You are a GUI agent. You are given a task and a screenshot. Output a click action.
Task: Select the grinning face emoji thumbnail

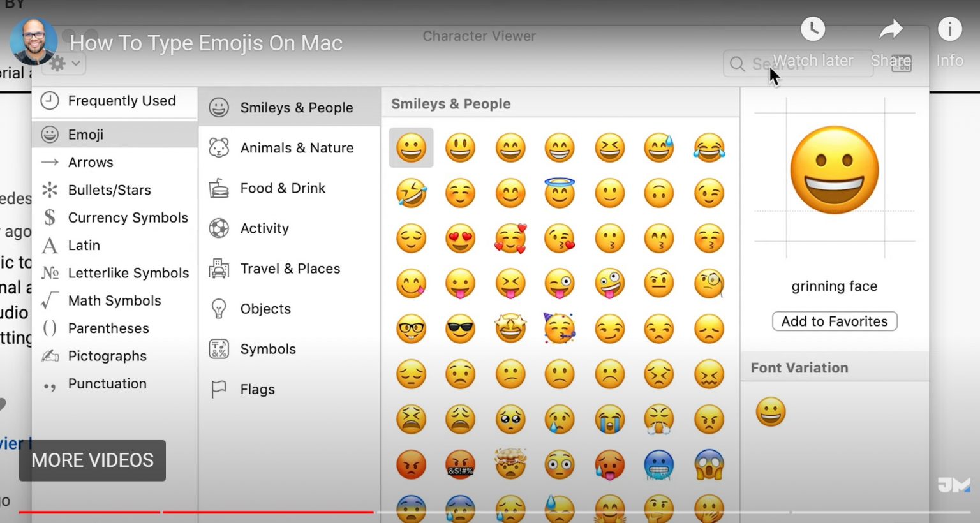pos(411,147)
